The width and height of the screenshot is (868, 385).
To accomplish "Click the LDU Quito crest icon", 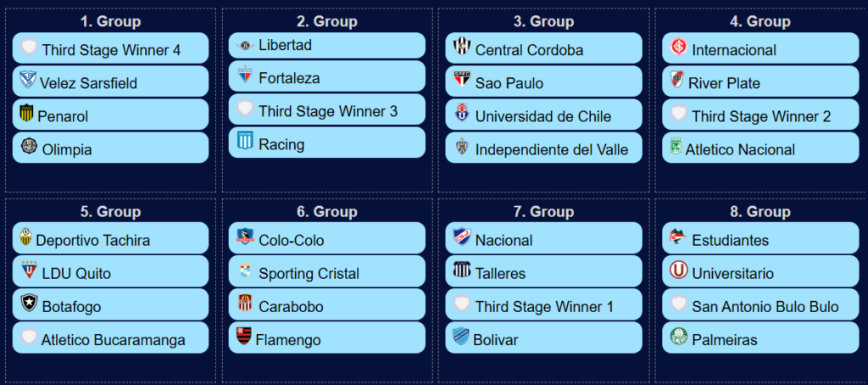I will pyautogui.click(x=27, y=271).
